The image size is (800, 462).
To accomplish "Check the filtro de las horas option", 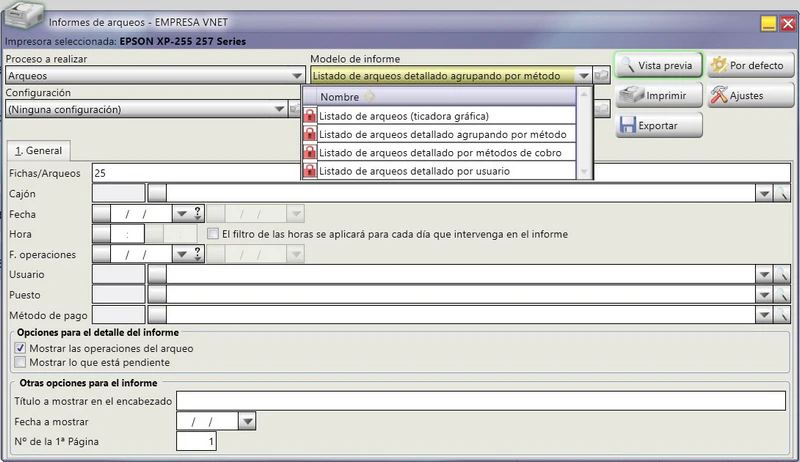I will (213, 234).
